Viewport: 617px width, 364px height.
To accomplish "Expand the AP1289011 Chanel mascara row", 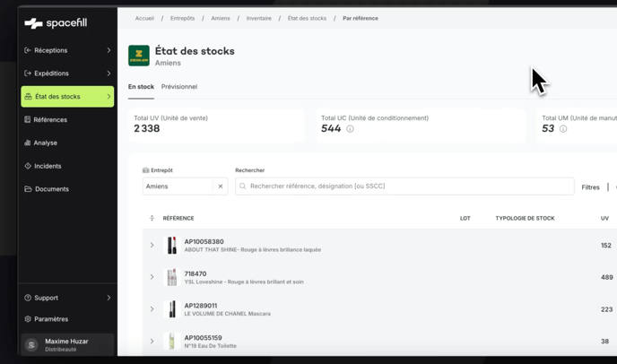I will click(x=152, y=309).
